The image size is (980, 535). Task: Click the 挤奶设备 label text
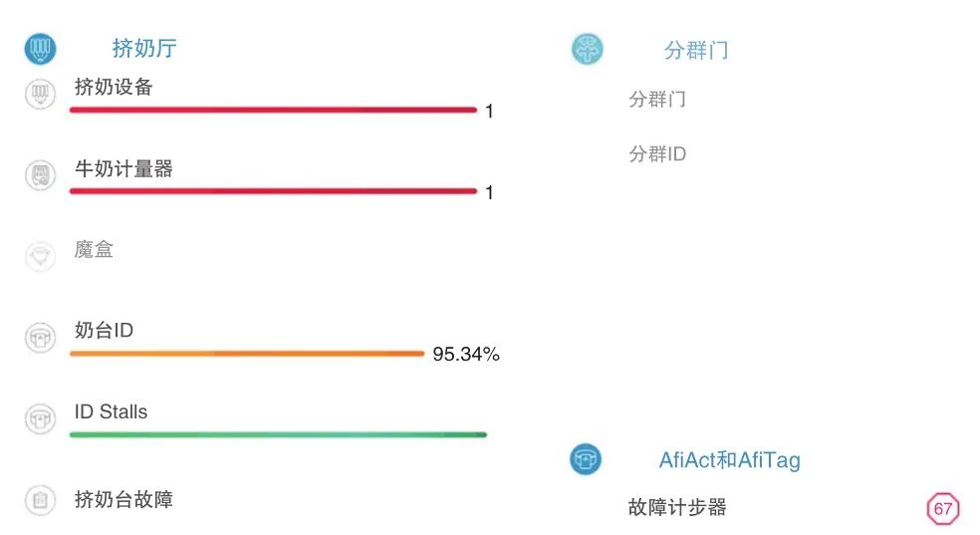coord(114,87)
